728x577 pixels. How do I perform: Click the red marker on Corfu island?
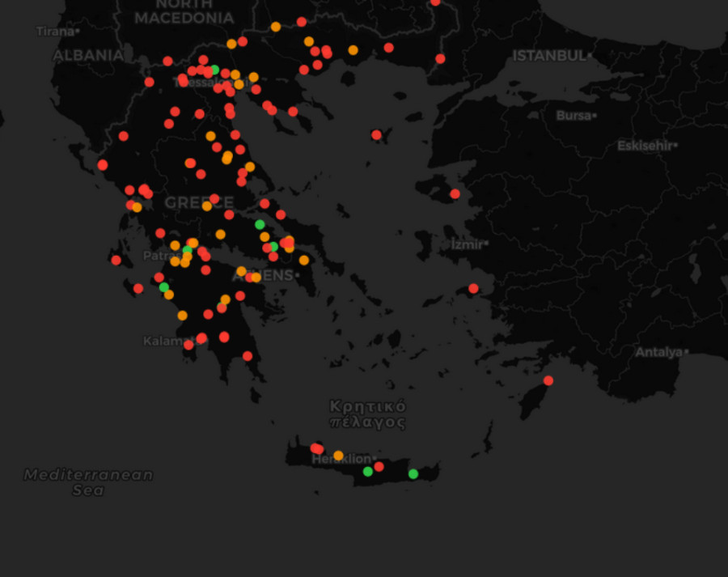coord(103,165)
